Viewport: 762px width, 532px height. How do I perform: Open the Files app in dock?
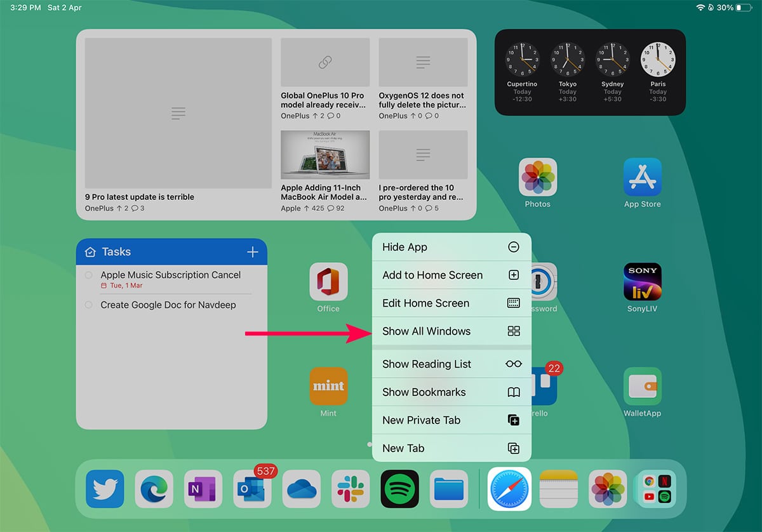click(x=449, y=489)
